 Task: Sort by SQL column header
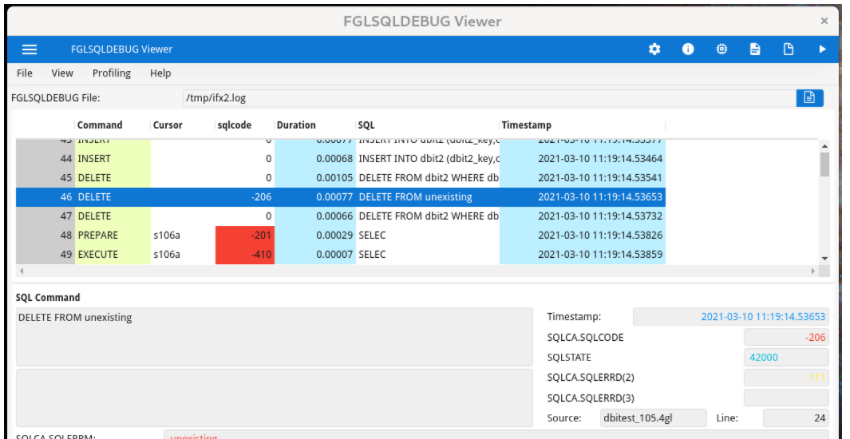427,125
